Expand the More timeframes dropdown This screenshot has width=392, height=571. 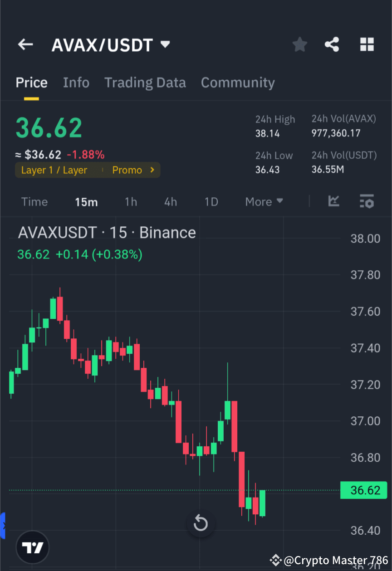click(264, 202)
